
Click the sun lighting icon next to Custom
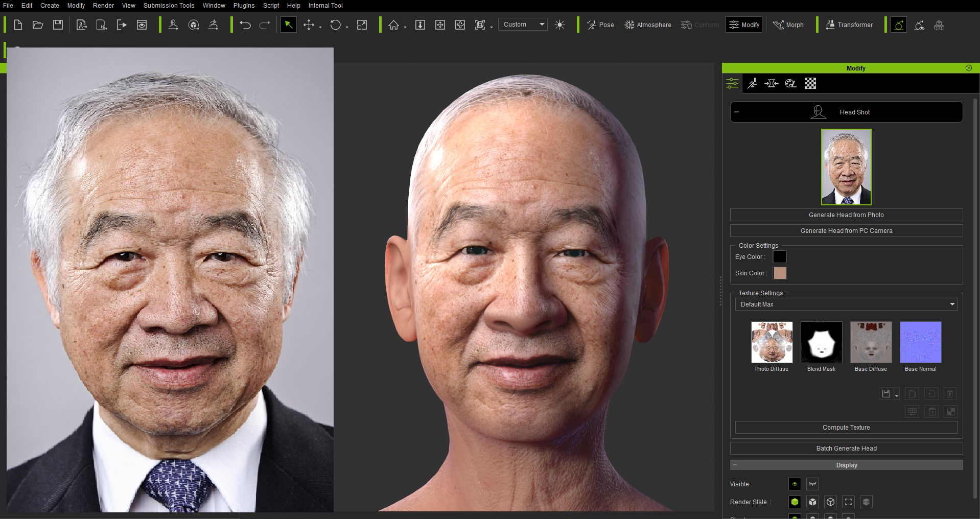[560, 25]
